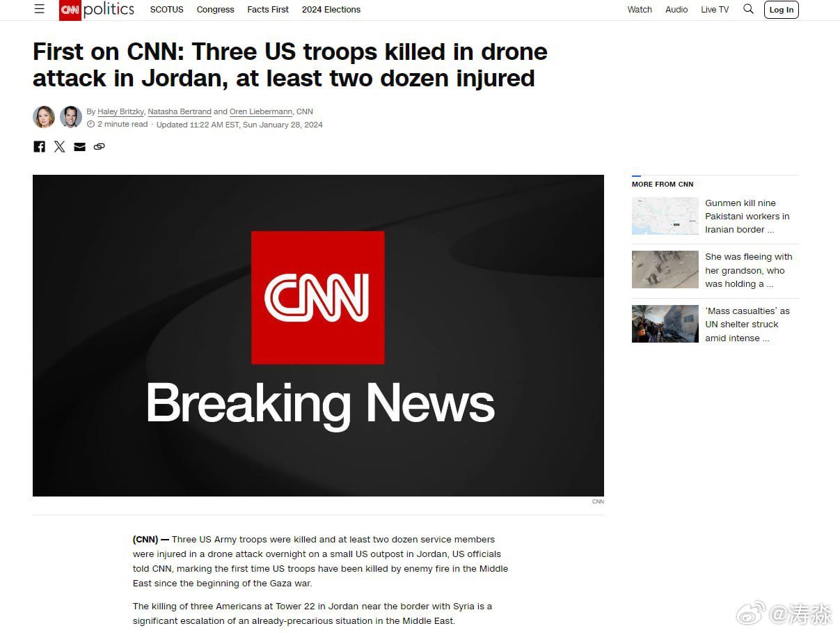This screenshot has height=633, width=840.
Task: Go to the Congress section
Action: coord(216,10)
